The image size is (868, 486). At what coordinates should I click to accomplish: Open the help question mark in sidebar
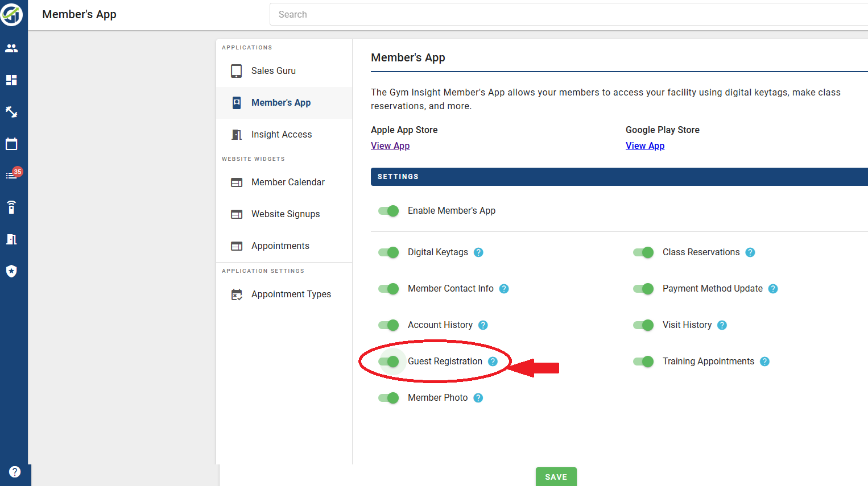pos(15,472)
